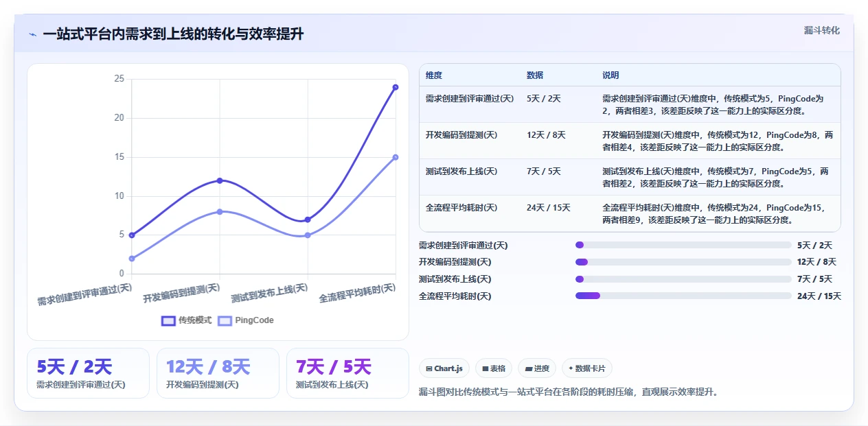This screenshot has width=868, height=426.
Task: Click the star icon in the 数据卡片 chip
Action: (571, 368)
